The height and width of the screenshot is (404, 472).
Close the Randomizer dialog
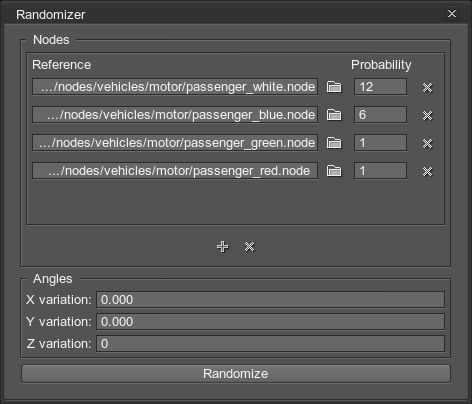tap(452, 14)
